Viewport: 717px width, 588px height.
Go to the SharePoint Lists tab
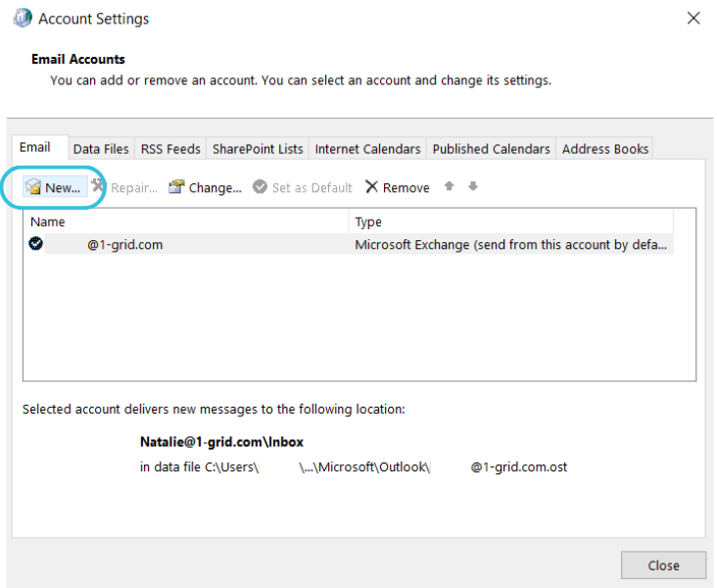pyautogui.click(x=258, y=149)
